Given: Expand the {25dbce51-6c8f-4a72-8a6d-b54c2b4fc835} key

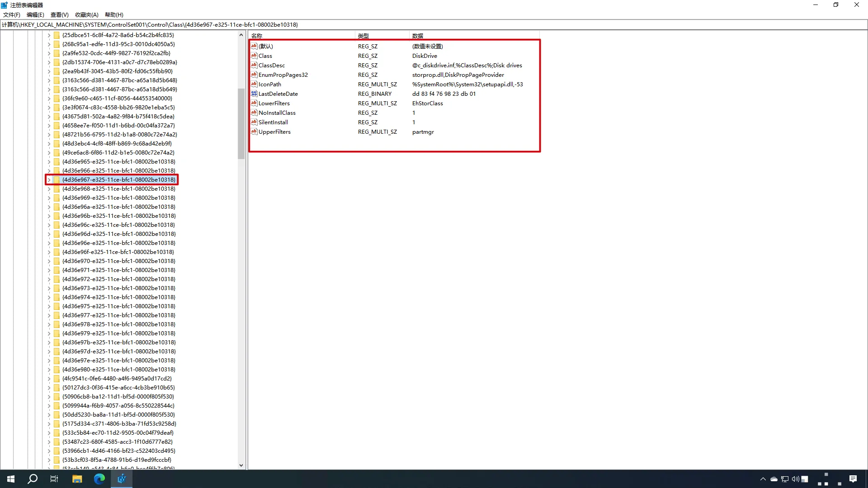Looking at the screenshot, I should coord(49,35).
